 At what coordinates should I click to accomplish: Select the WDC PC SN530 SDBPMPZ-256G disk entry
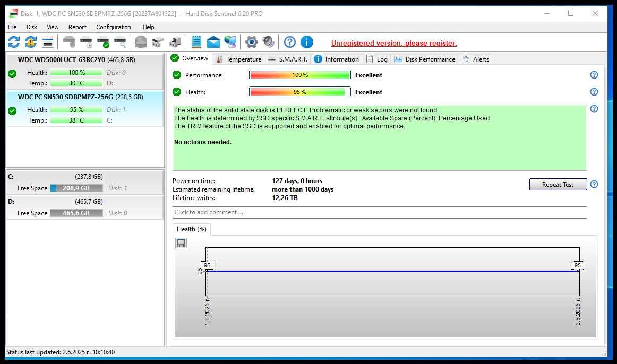coord(84,109)
